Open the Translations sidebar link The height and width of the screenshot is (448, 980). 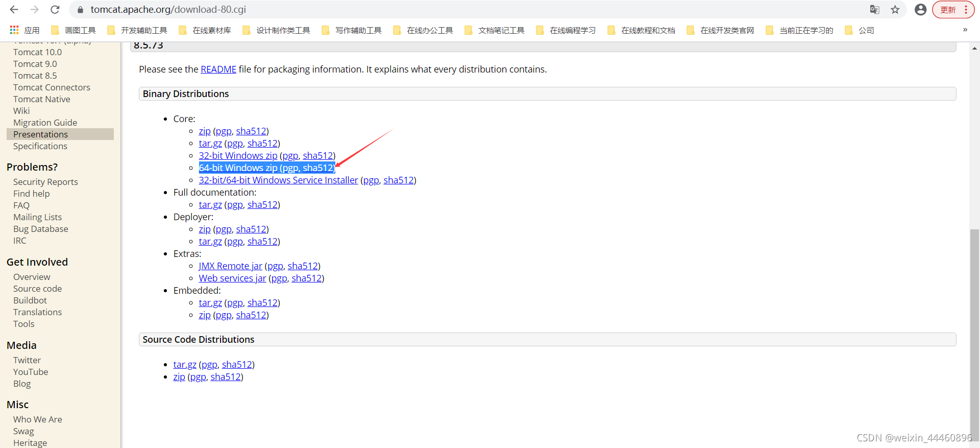point(37,312)
